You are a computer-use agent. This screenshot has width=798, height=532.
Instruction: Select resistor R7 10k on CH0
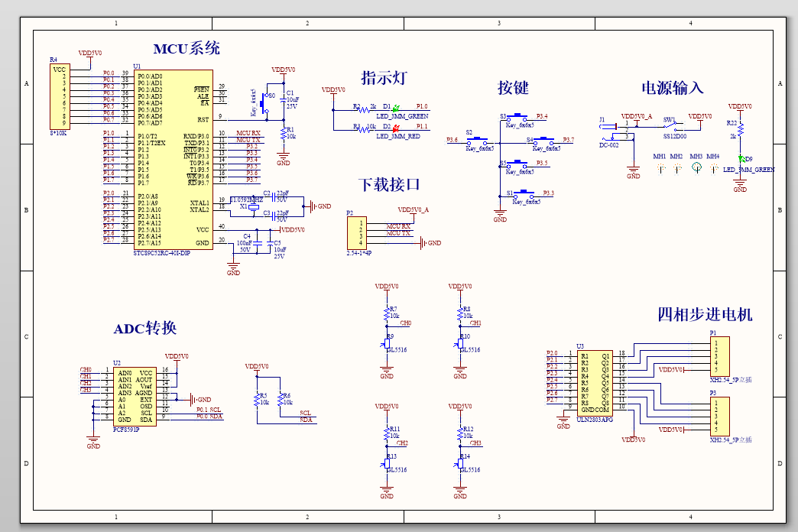(x=387, y=313)
